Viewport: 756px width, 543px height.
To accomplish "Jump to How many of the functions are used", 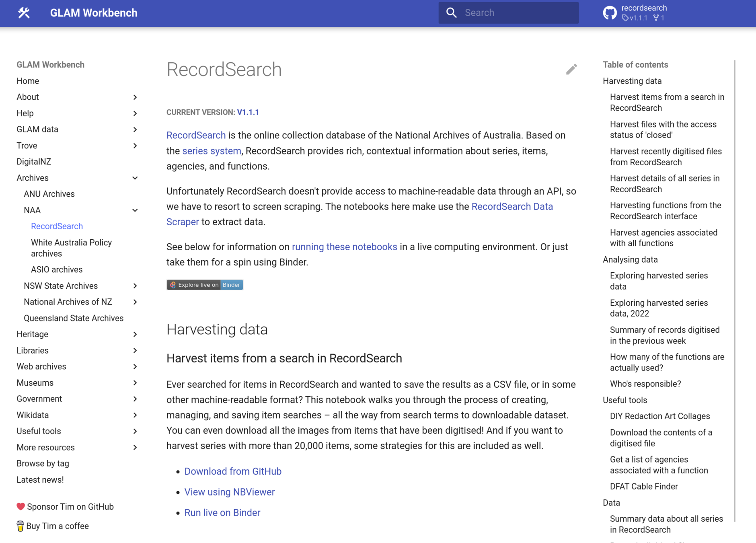I will tap(667, 362).
